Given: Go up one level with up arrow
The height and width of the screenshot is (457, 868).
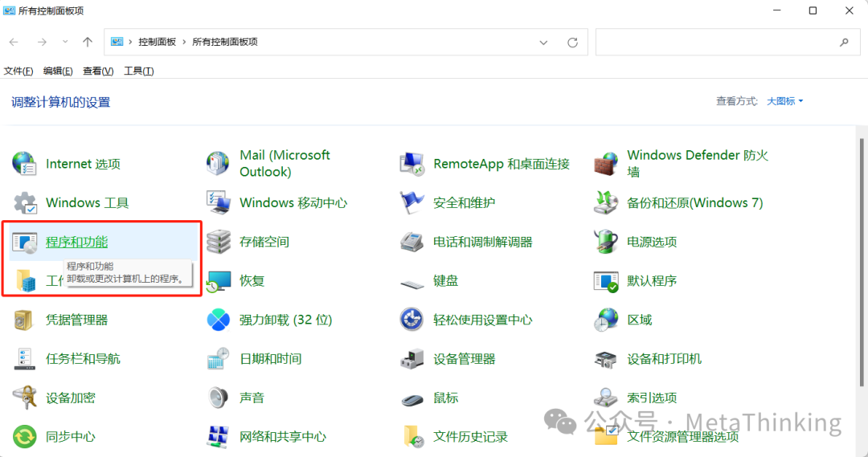Looking at the screenshot, I should click(x=88, y=42).
